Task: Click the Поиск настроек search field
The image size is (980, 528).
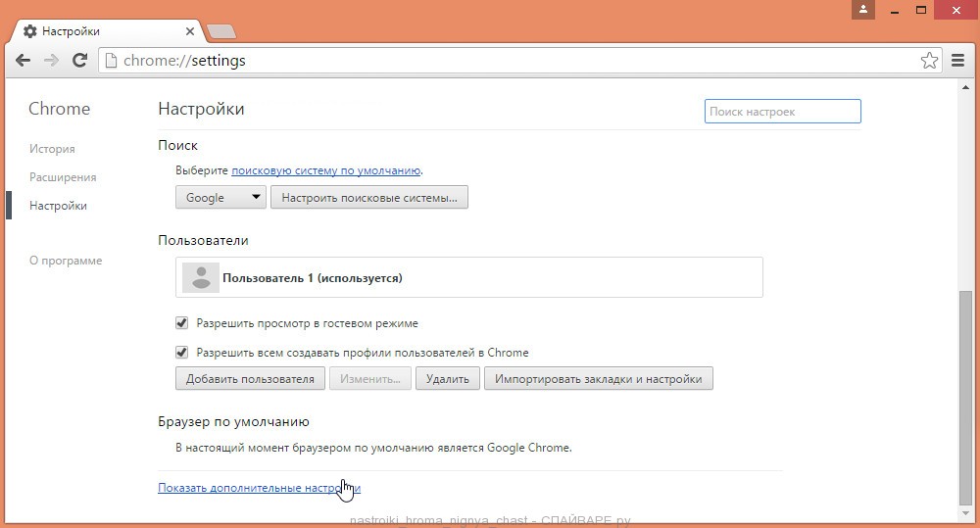Action: point(782,112)
